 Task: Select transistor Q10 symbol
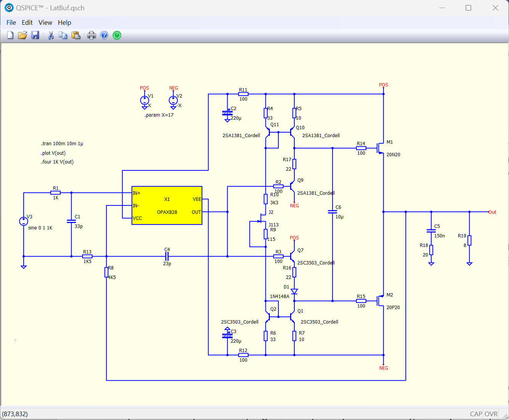tap(292, 132)
